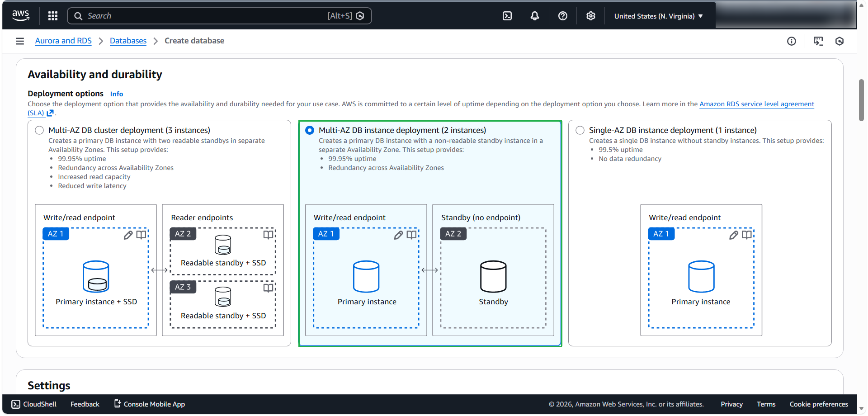
Task: Open the Deployment options Info link
Action: pos(117,94)
